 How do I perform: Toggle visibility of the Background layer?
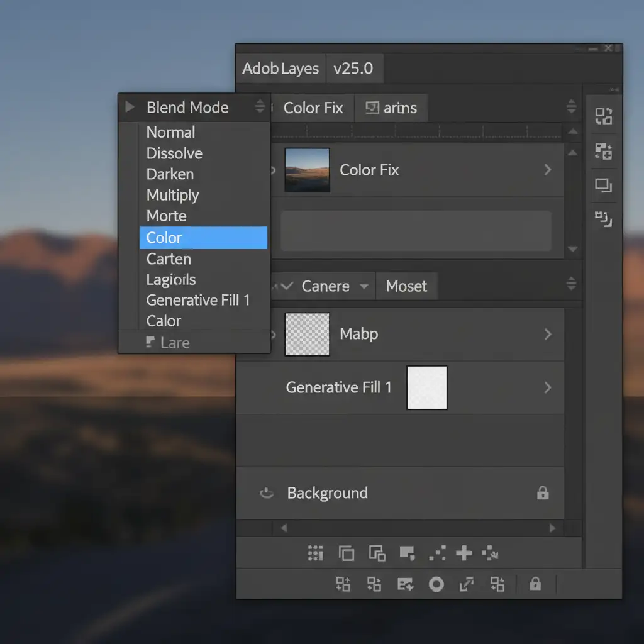pyautogui.click(x=267, y=493)
